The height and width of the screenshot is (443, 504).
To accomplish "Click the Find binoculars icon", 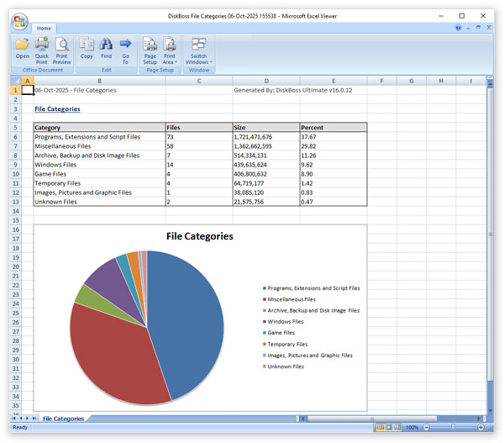I will point(106,44).
